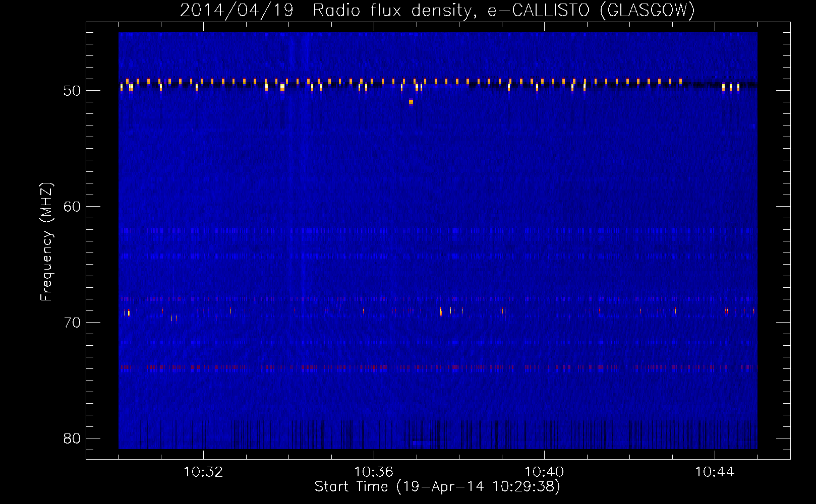Click the 10:44 time tick label
The width and height of the screenshot is (816, 504).
coord(715,472)
